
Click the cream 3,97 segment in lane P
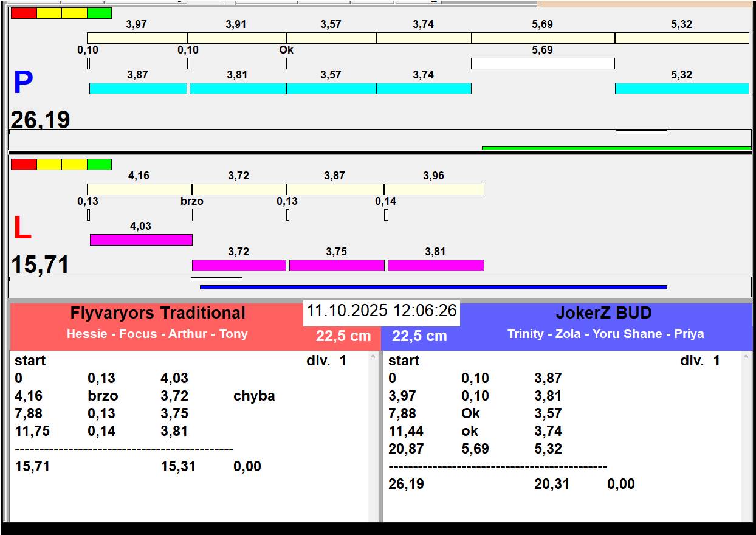click(137, 38)
